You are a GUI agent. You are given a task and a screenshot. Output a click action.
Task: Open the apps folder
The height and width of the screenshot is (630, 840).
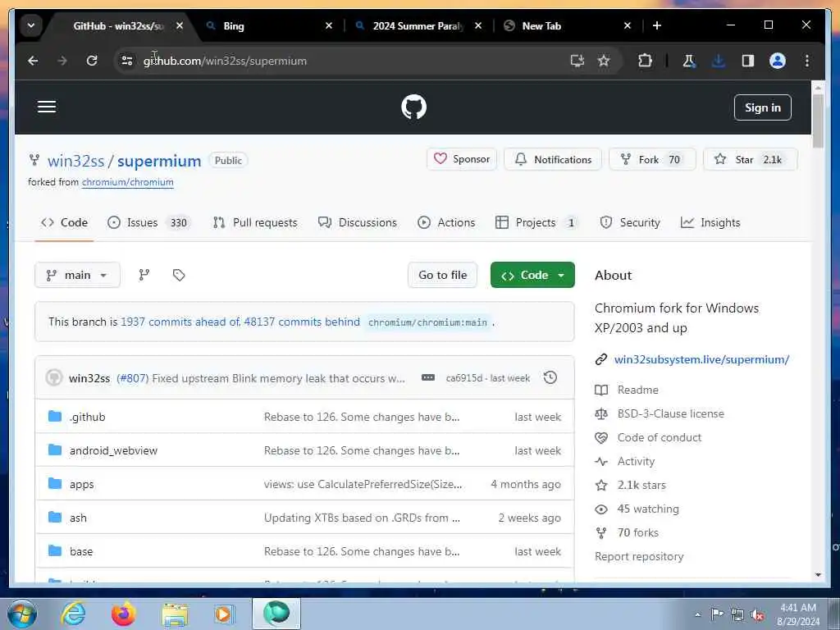(81, 484)
